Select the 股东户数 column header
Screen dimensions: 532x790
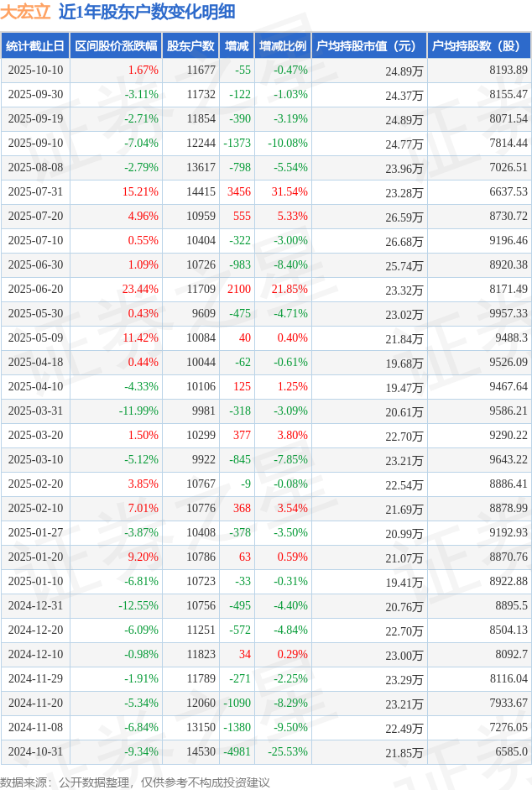point(190,46)
